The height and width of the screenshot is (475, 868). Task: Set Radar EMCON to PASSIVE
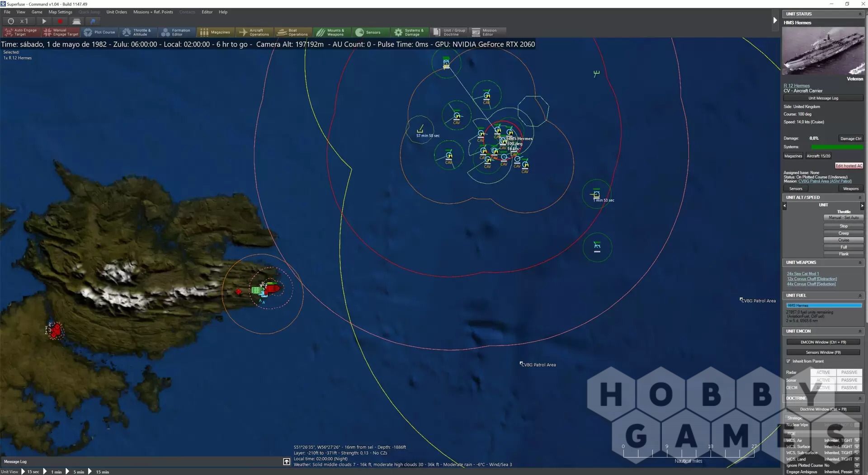[x=849, y=372]
